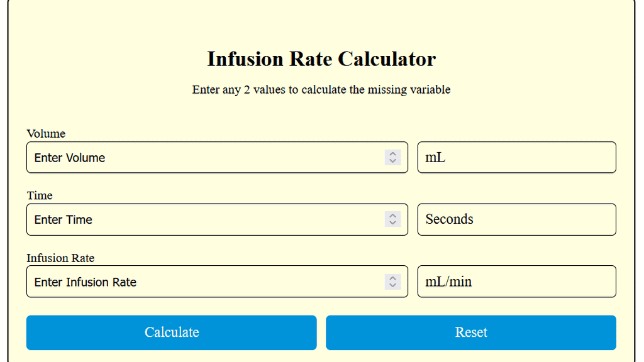The height and width of the screenshot is (362, 644).
Task: Open the mL/min unit selector for Infusion Rate
Action: tap(516, 281)
